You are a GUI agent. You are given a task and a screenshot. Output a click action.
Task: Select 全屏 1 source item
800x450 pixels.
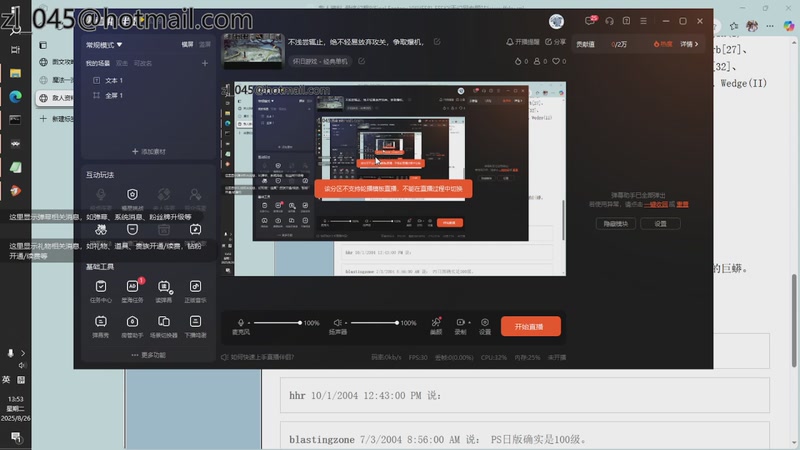pyautogui.click(x=114, y=95)
